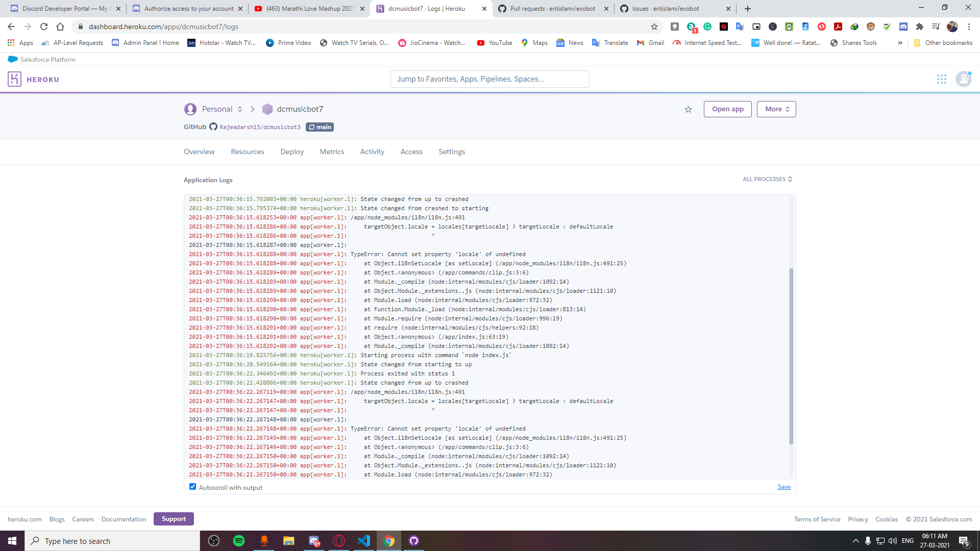The height and width of the screenshot is (551, 980).
Task: Open the ALL PROCESSES filter
Action: 767,179
